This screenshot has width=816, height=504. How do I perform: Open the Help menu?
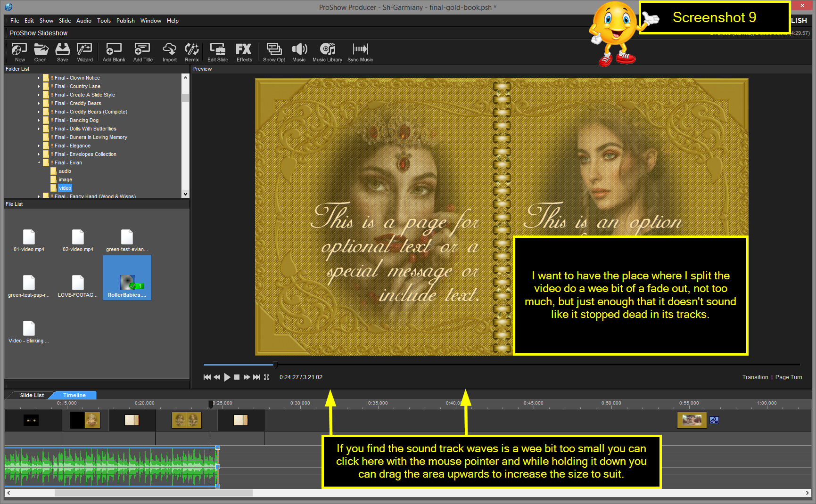coord(173,21)
